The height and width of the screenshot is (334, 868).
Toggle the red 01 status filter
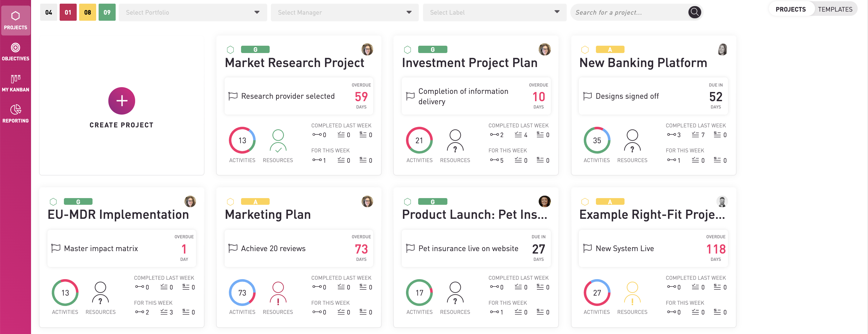(x=68, y=12)
